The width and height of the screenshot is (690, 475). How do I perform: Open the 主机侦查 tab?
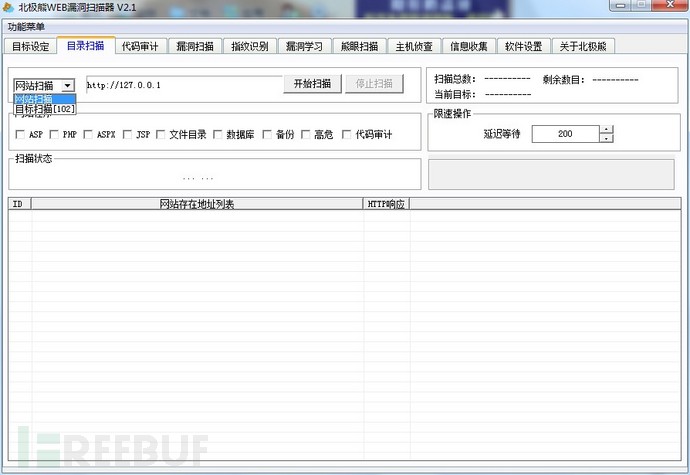click(x=414, y=47)
